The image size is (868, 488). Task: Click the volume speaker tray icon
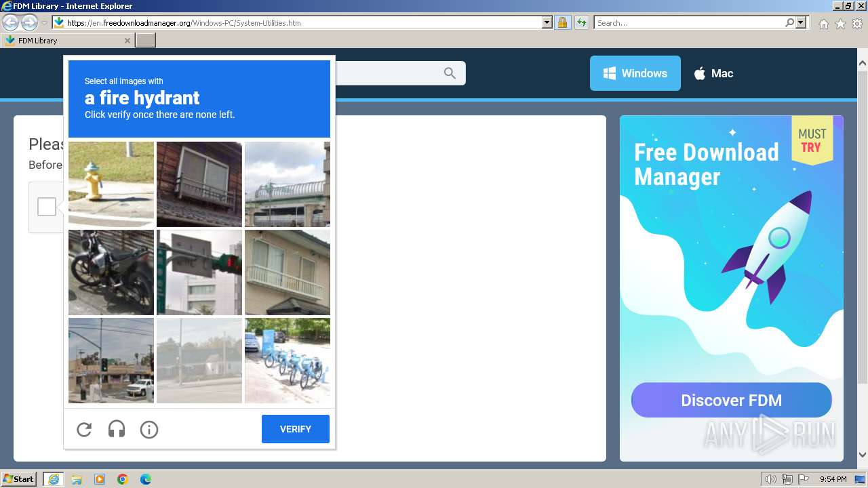click(771, 479)
